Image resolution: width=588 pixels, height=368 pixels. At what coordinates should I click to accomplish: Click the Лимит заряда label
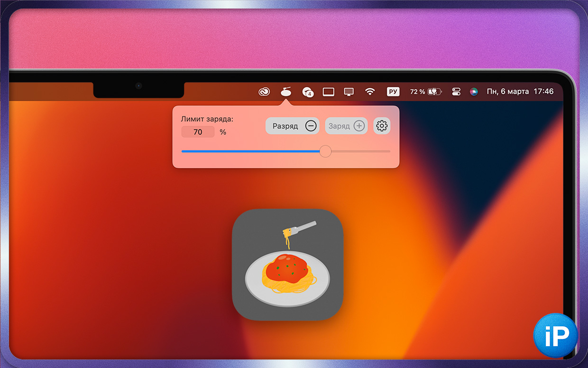(207, 119)
